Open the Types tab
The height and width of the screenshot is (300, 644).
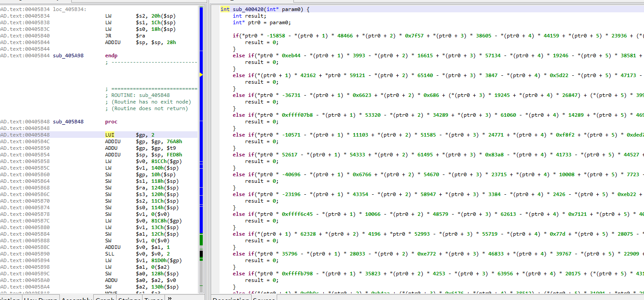(x=153, y=298)
